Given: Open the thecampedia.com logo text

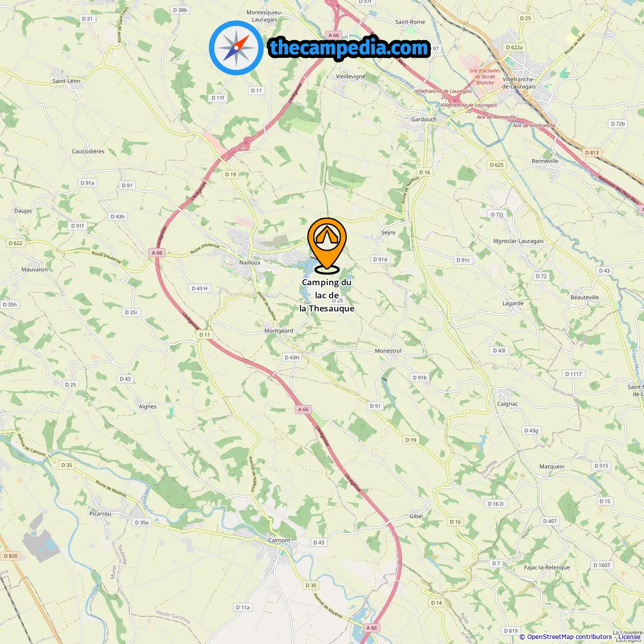Looking at the screenshot, I should pyautogui.click(x=349, y=48).
